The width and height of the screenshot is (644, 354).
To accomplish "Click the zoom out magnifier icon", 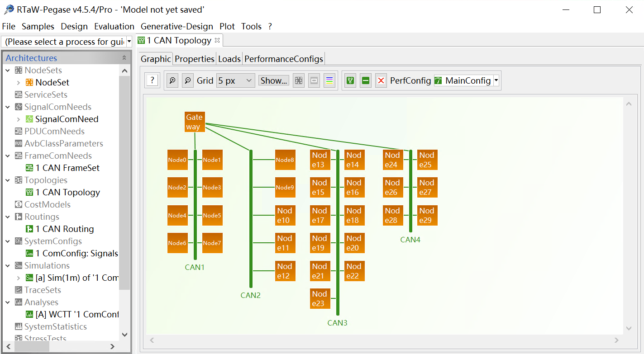I will point(188,81).
